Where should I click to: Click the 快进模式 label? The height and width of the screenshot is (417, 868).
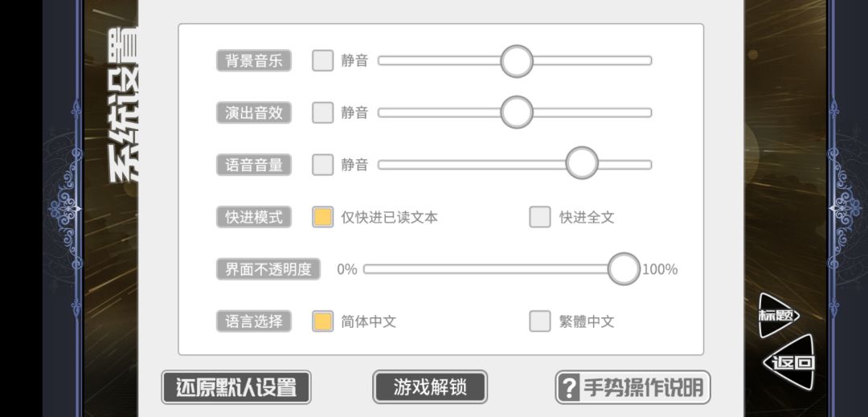[254, 218]
